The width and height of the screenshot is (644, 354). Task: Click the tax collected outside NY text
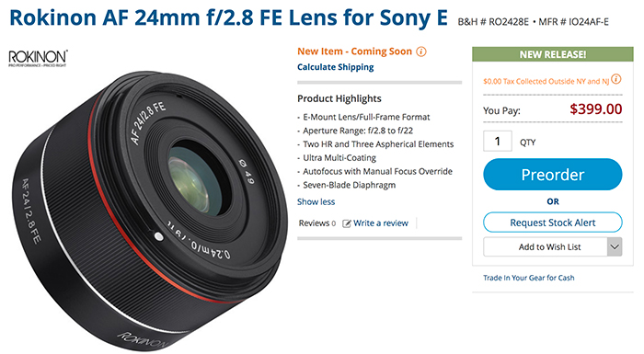[x=546, y=81]
